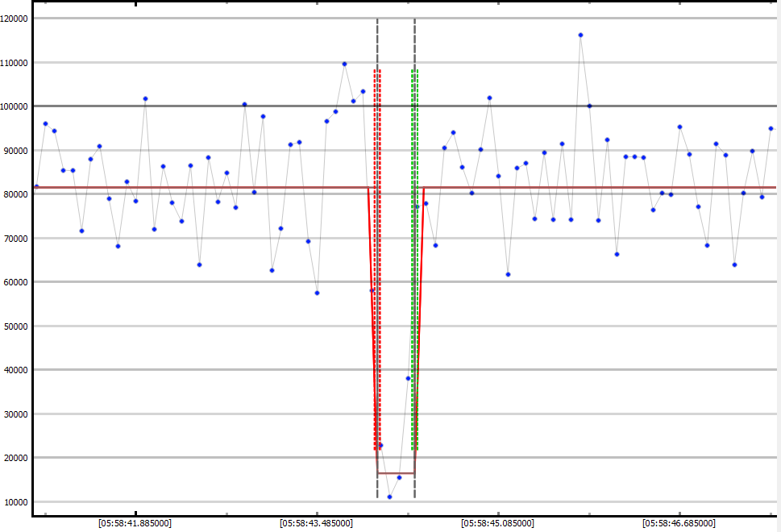Click the 100000 y-axis label

click(15, 106)
